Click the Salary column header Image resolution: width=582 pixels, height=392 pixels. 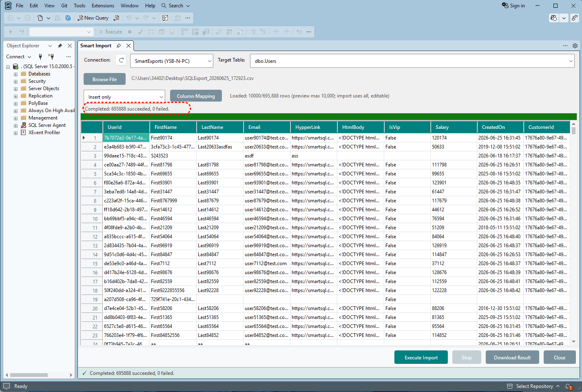click(453, 127)
